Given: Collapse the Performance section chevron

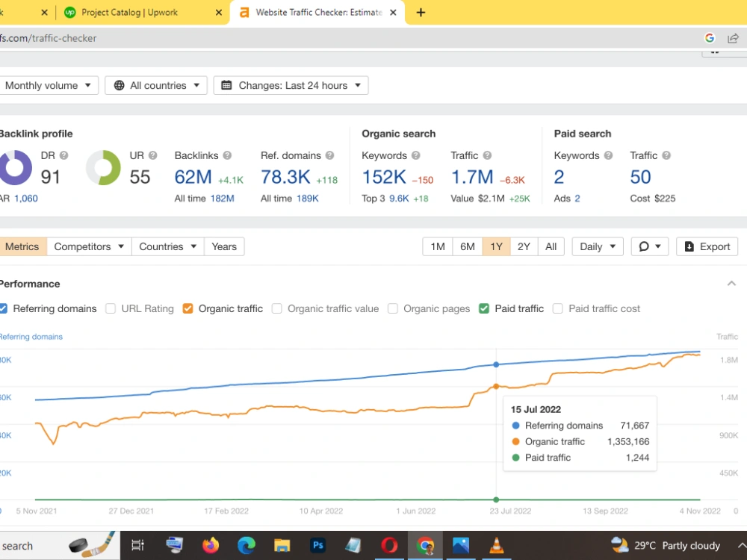Looking at the screenshot, I should pos(731,284).
